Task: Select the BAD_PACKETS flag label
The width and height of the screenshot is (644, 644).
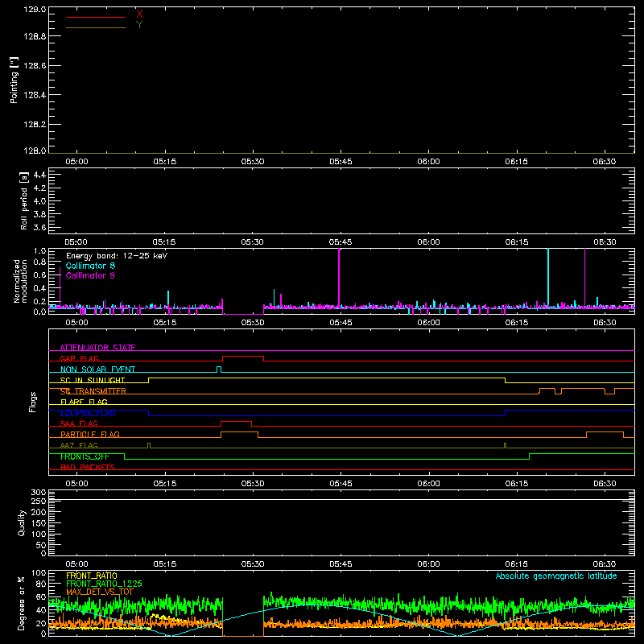Action: 88,467
